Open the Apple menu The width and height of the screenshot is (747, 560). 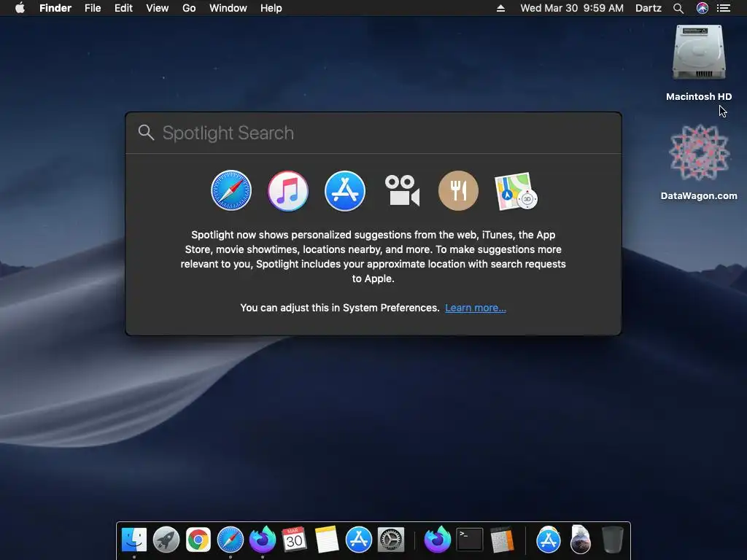pos(20,8)
